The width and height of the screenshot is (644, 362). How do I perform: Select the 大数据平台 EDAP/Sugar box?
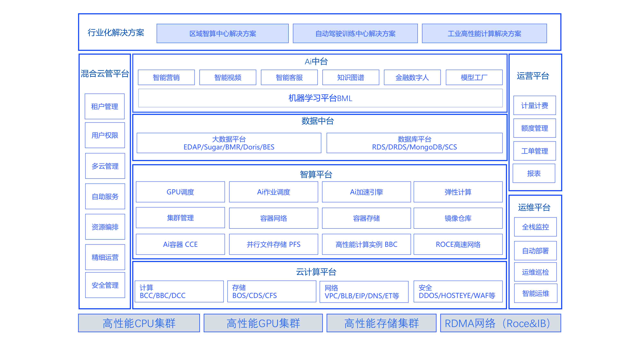[x=229, y=143]
